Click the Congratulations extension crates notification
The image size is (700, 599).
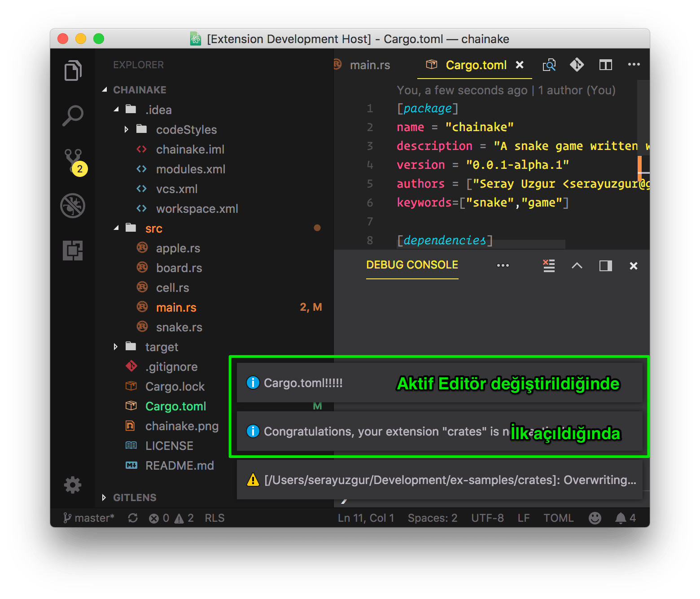440,431
